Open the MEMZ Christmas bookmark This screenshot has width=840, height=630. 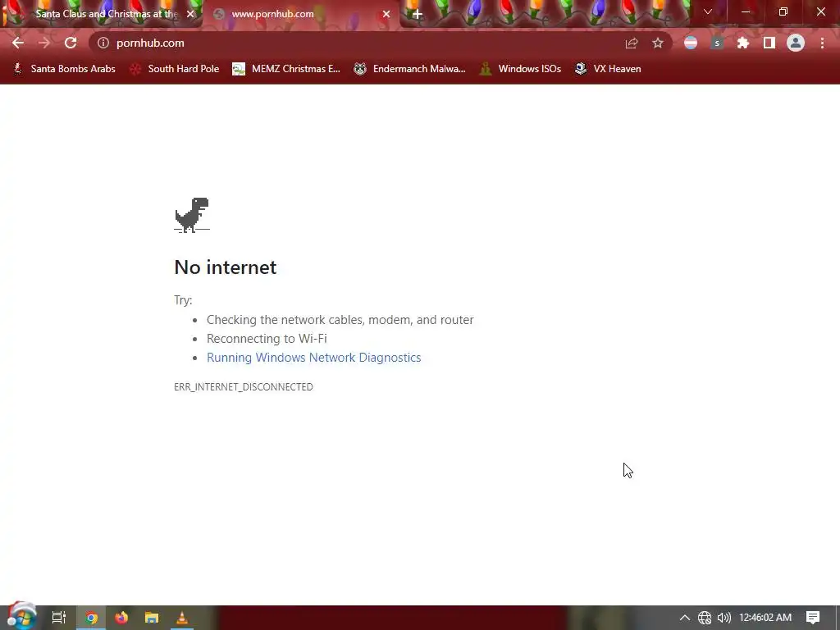tap(286, 69)
